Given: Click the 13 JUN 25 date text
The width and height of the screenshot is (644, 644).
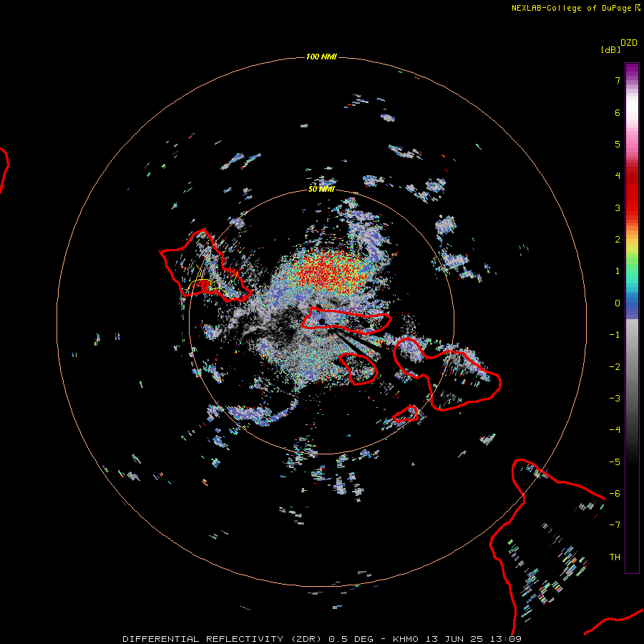Looking at the screenshot, I should (x=456, y=639).
